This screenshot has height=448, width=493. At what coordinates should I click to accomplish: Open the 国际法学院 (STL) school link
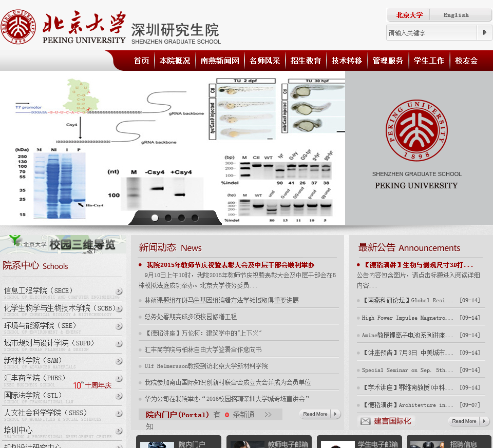[33, 395]
